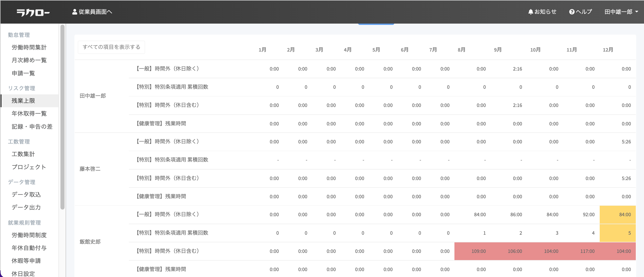Open 休日設定 in sidebar
The height and width of the screenshot is (277, 644).
point(23,274)
